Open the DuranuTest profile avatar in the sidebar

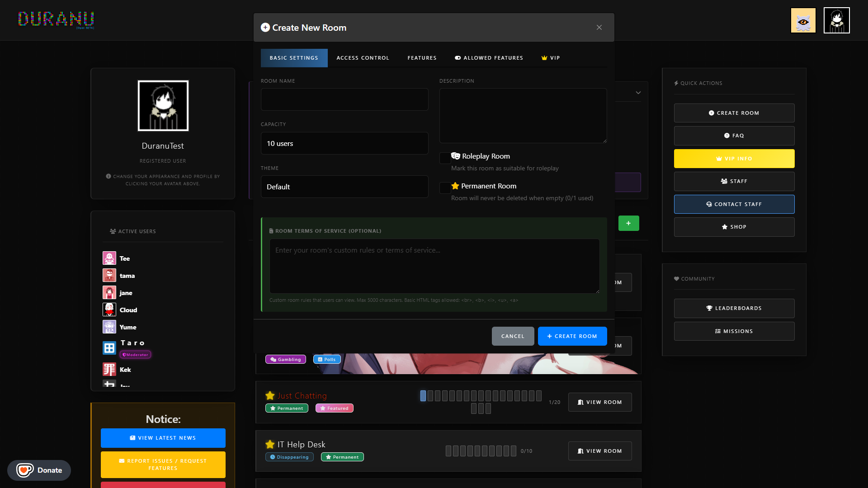point(163,106)
